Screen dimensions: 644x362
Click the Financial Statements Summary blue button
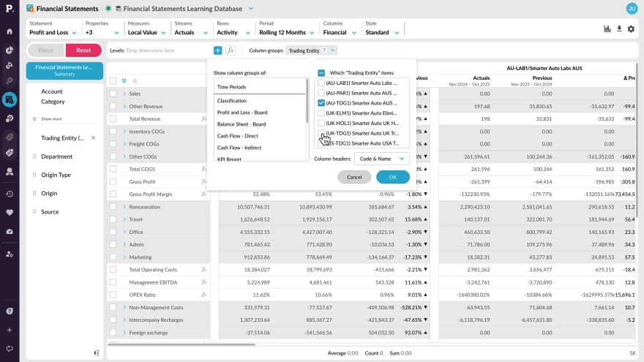pyautogui.click(x=64, y=71)
